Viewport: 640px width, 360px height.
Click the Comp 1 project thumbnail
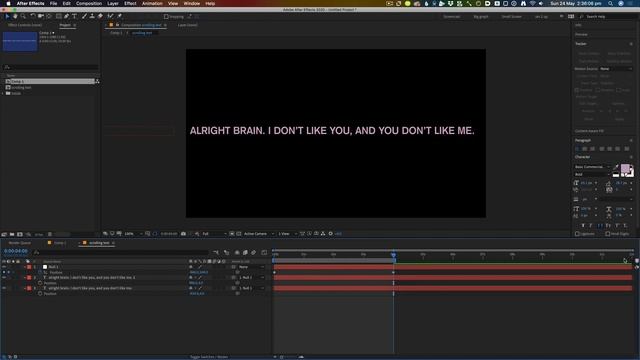[20, 41]
